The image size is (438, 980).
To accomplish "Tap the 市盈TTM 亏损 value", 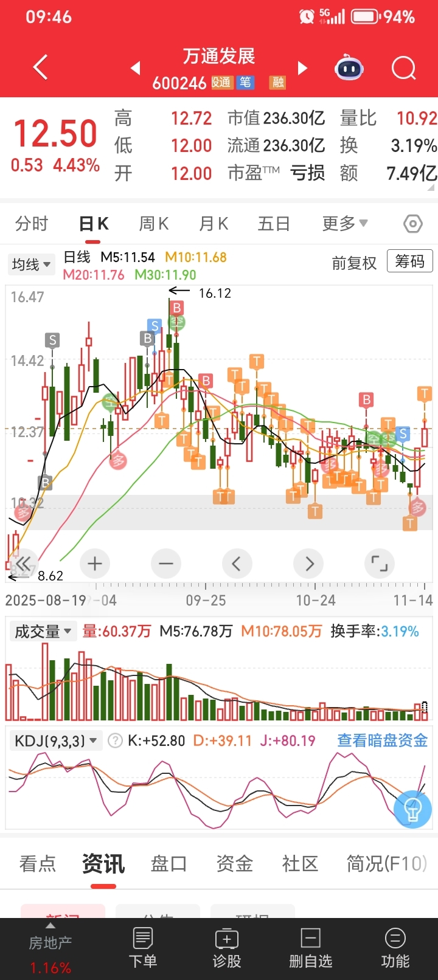I will pyautogui.click(x=276, y=173).
